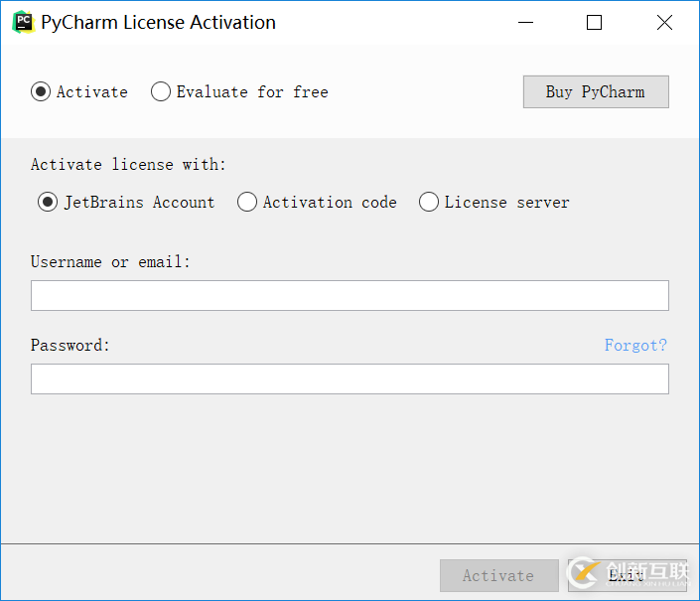Click the PyCharm logo icon in title bar
The image size is (700, 601).
pyautogui.click(x=24, y=22)
